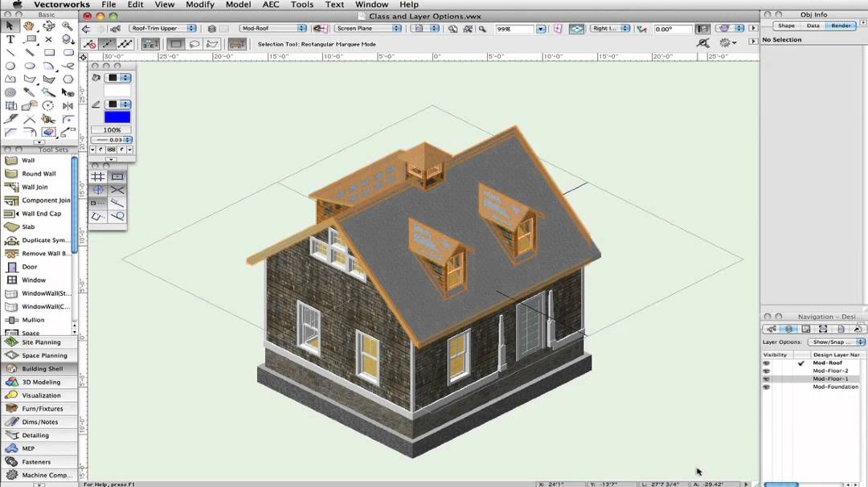Toggle Snap to Intersection constraint

(x=117, y=190)
